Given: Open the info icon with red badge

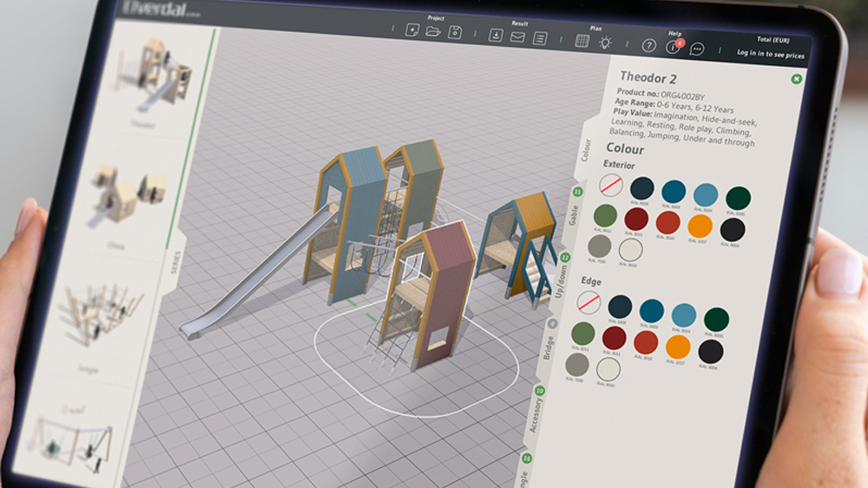Looking at the screenshot, I should 674,47.
